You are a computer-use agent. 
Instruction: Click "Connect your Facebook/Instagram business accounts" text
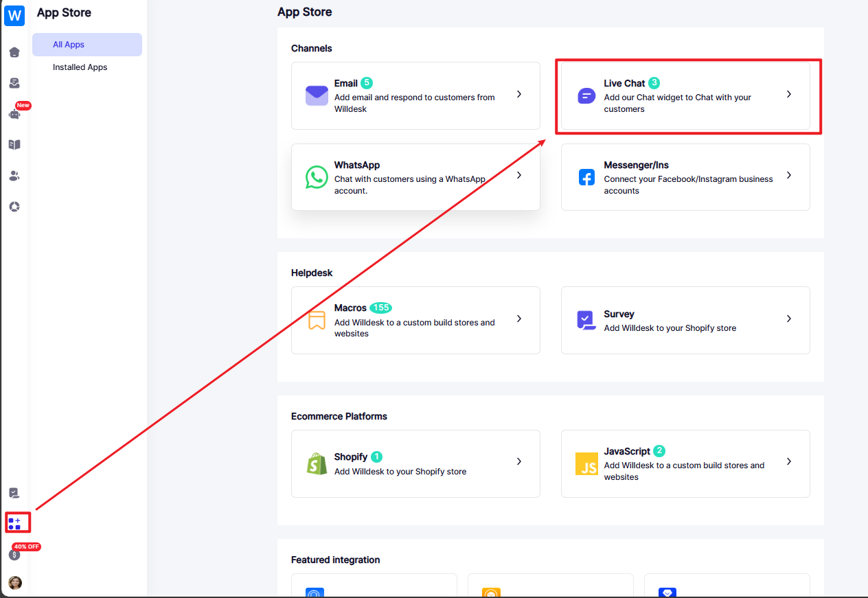tap(689, 185)
